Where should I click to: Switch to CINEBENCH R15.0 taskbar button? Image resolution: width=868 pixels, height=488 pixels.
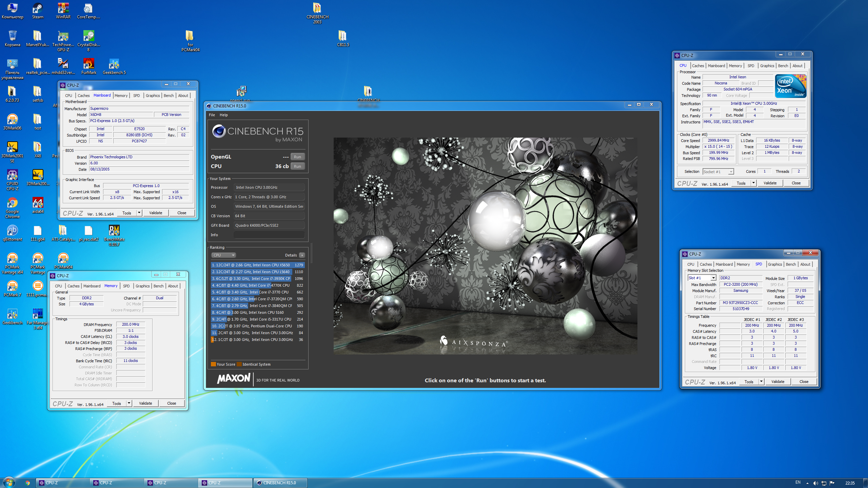click(x=280, y=483)
